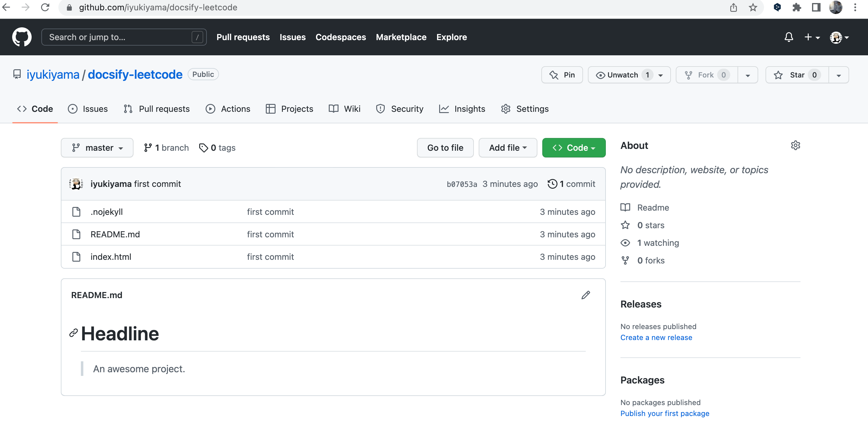Viewport: 868px width, 423px height.
Task: Pin this repository
Action: (562, 75)
